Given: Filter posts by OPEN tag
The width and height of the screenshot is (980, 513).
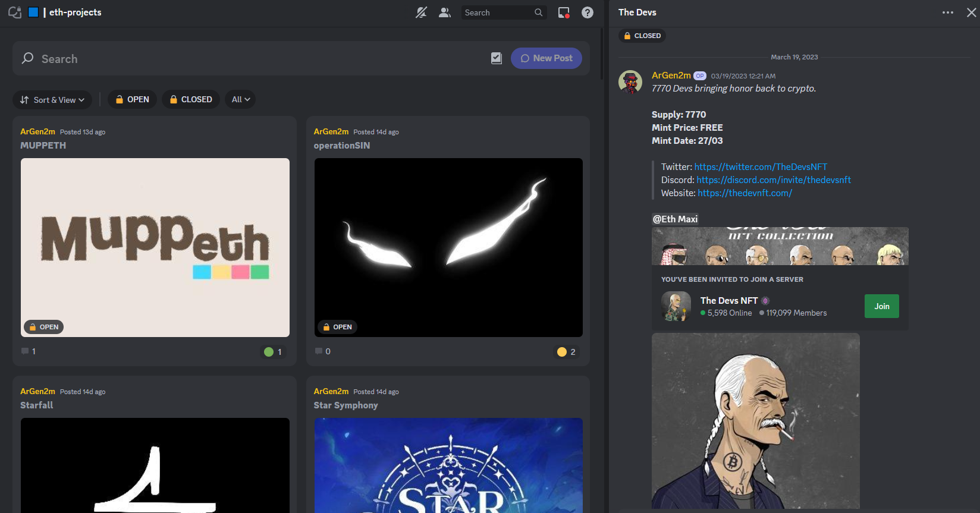Looking at the screenshot, I should tap(132, 100).
